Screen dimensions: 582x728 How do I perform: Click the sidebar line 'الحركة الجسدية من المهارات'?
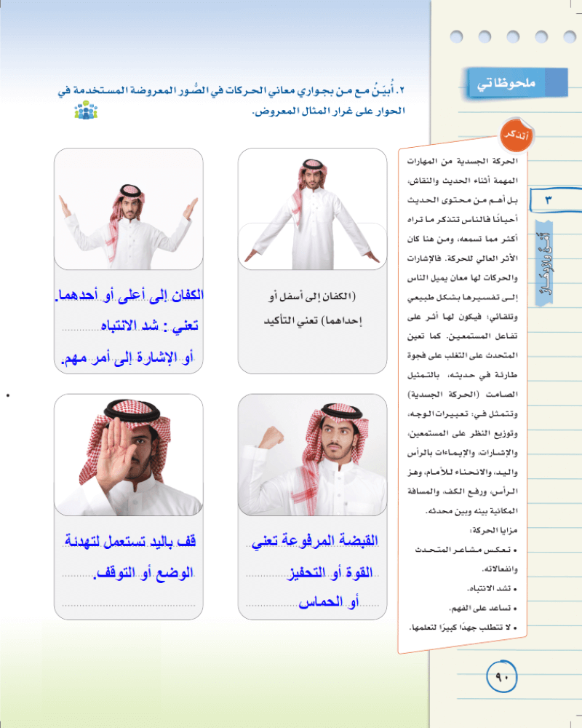pyautogui.click(x=462, y=161)
